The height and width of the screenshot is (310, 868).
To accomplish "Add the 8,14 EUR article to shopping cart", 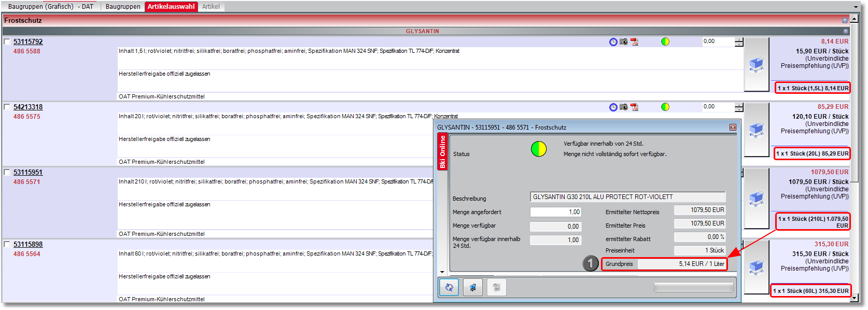I will click(x=757, y=64).
